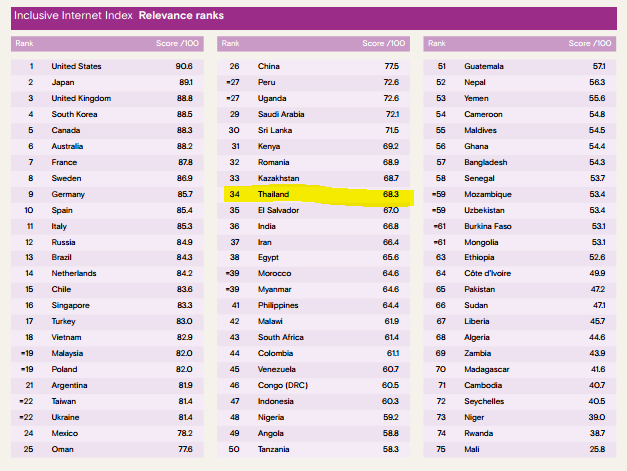This screenshot has width=627, height=471.
Task: Select South Korea's score 88.5
Action: tap(185, 114)
